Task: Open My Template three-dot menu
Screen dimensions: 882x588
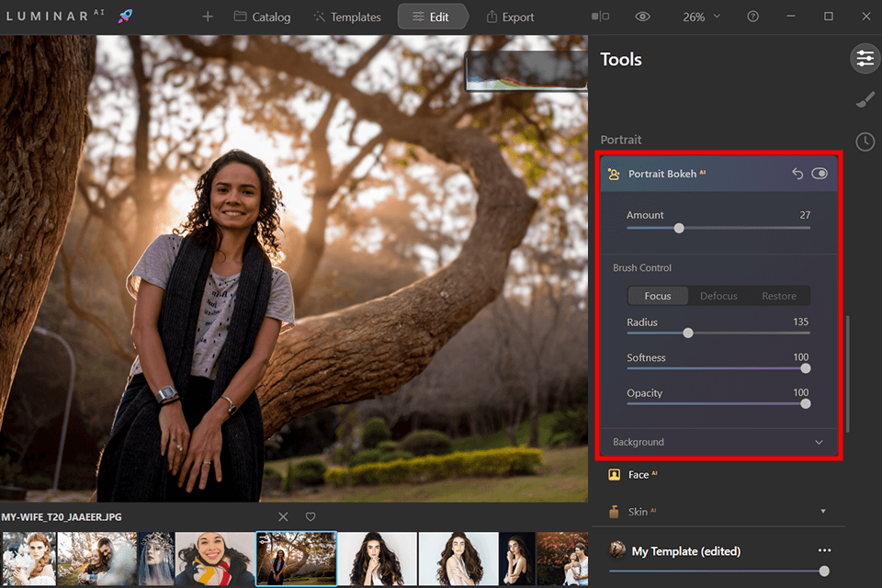Action: click(x=825, y=550)
